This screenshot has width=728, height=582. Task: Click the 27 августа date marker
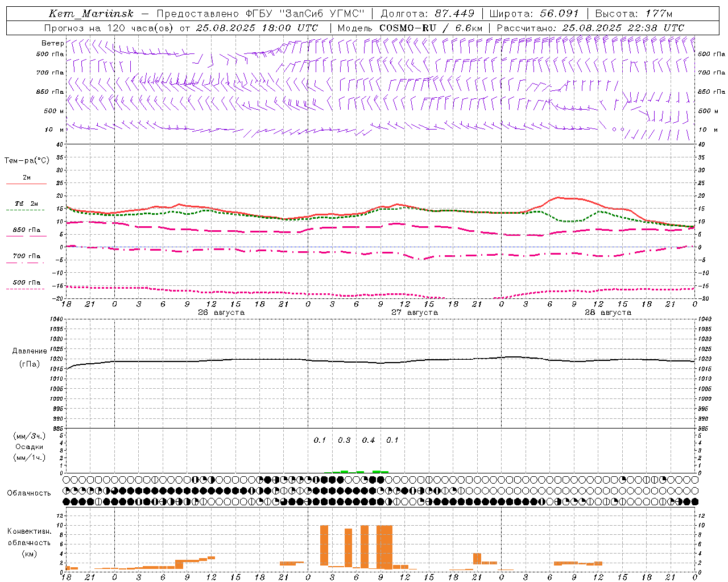point(415,313)
